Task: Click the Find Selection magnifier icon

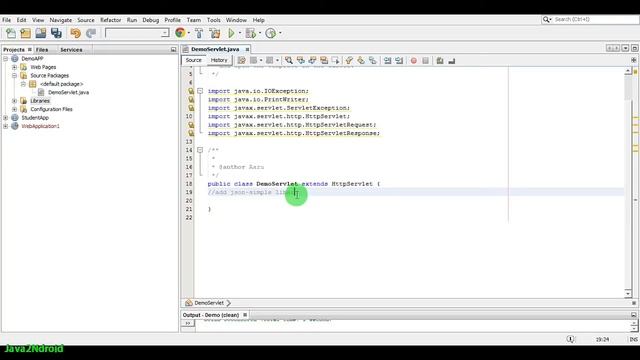Action: 289,60
